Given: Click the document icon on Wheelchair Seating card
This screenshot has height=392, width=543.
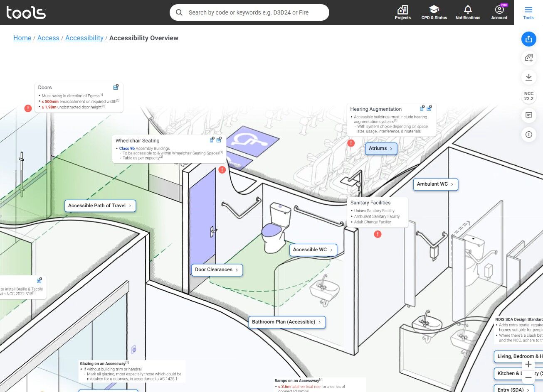Looking at the screenshot, I should click(x=212, y=140).
